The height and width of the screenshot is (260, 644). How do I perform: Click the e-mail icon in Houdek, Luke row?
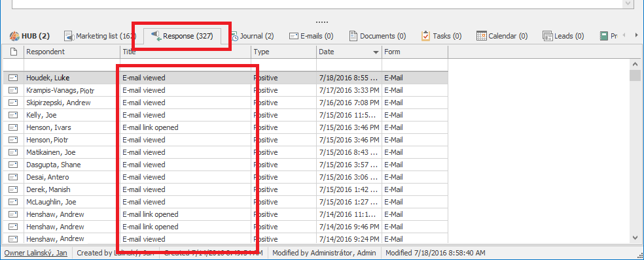click(x=13, y=78)
